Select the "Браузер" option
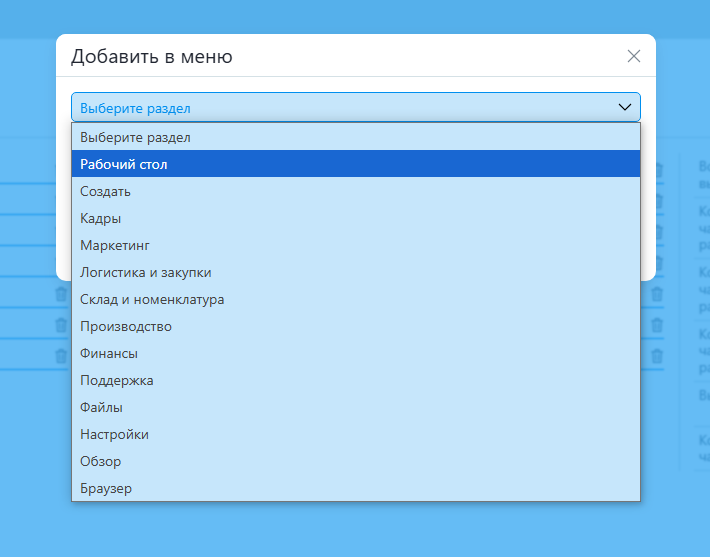The width and height of the screenshot is (710, 557). click(106, 488)
